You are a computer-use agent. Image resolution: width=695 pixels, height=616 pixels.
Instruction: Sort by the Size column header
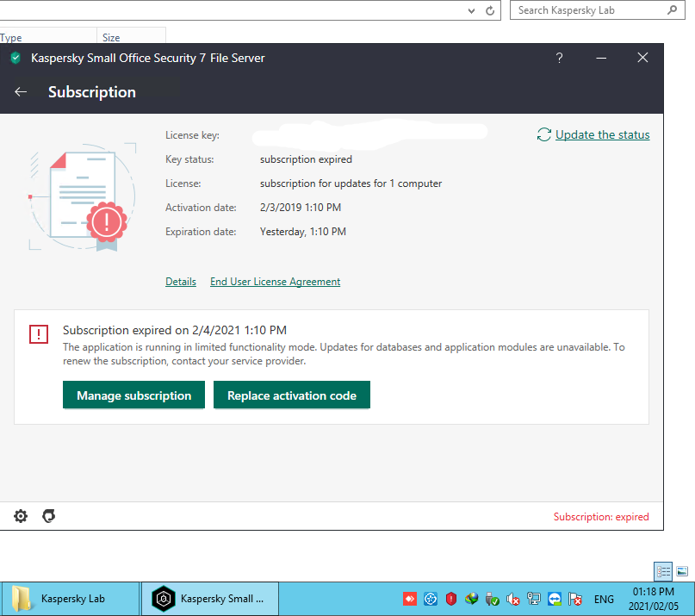pos(131,37)
